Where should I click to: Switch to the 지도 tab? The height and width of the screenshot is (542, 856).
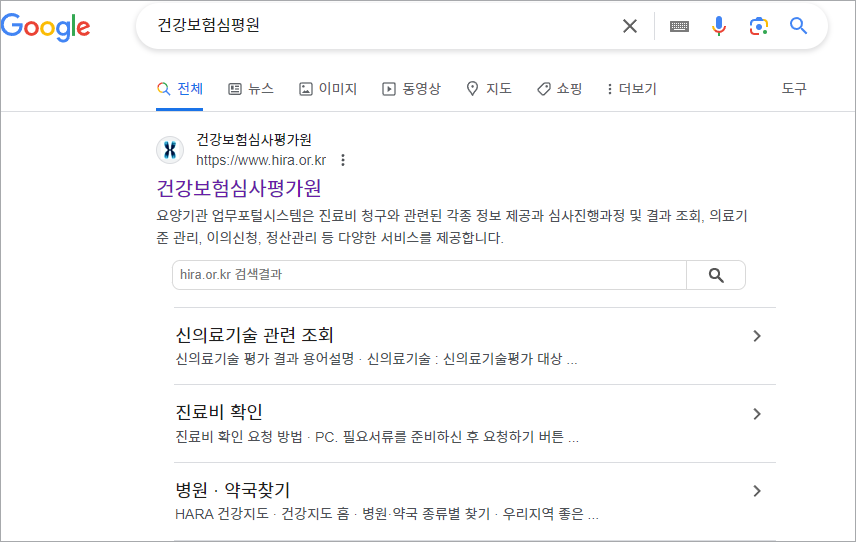[x=489, y=88]
